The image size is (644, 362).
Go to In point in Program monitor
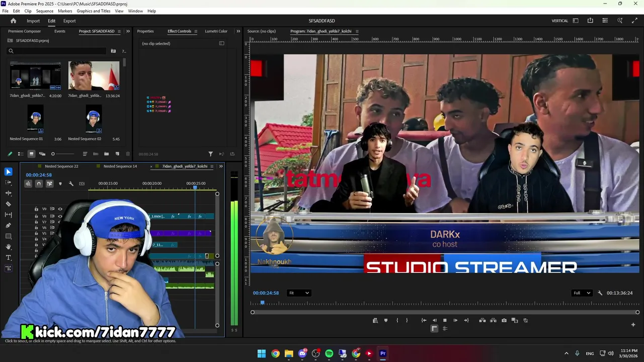[424, 320]
